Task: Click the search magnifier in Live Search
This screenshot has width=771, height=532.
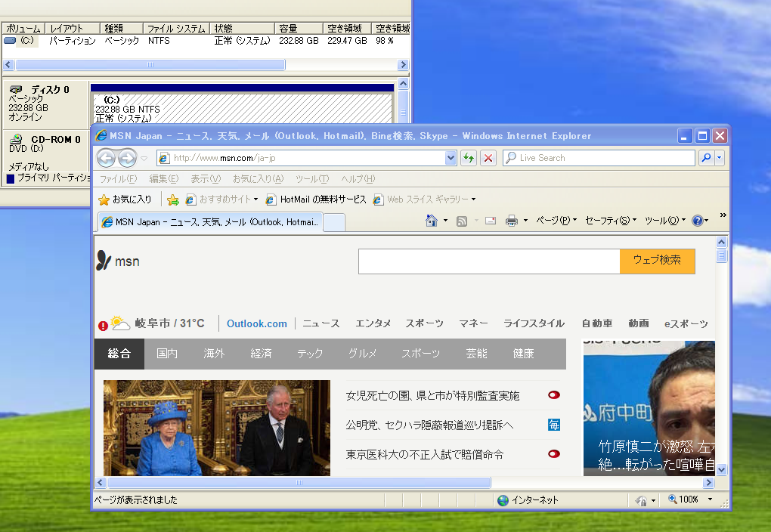Action: pos(705,158)
